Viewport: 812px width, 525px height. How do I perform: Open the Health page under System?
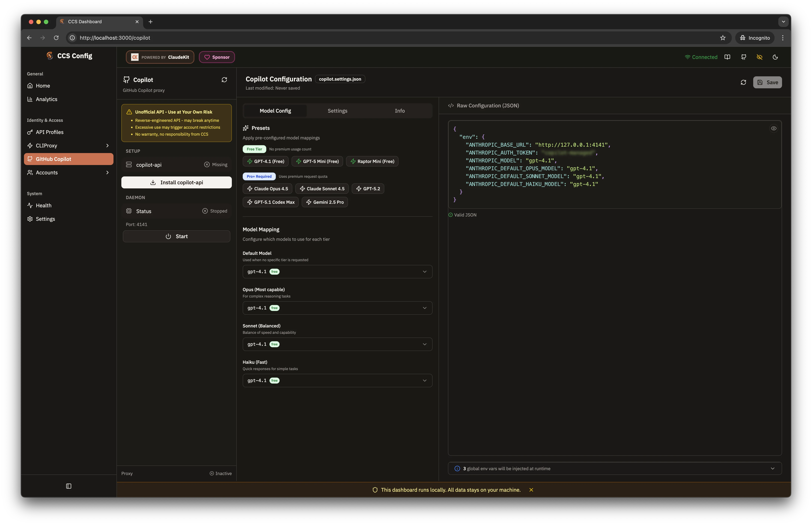tap(43, 205)
